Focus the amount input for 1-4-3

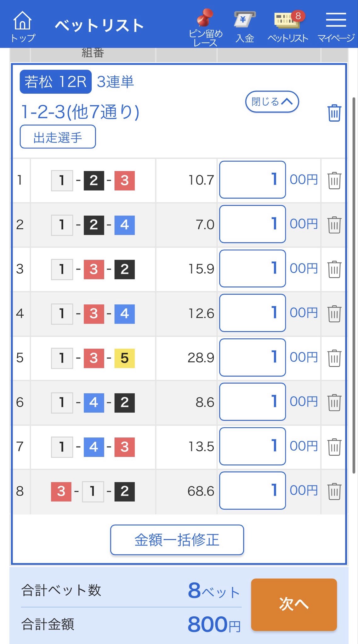click(x=252, y=446)
